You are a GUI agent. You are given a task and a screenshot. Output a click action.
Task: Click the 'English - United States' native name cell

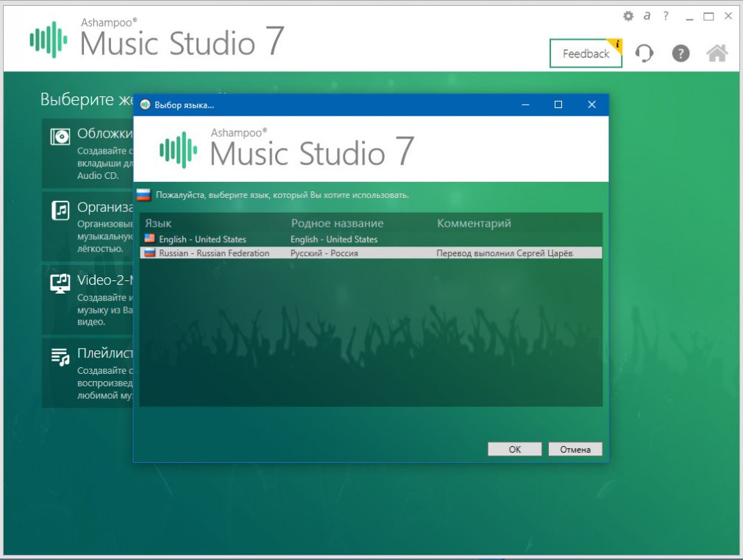pyautogui.click(x=334, y=239)
